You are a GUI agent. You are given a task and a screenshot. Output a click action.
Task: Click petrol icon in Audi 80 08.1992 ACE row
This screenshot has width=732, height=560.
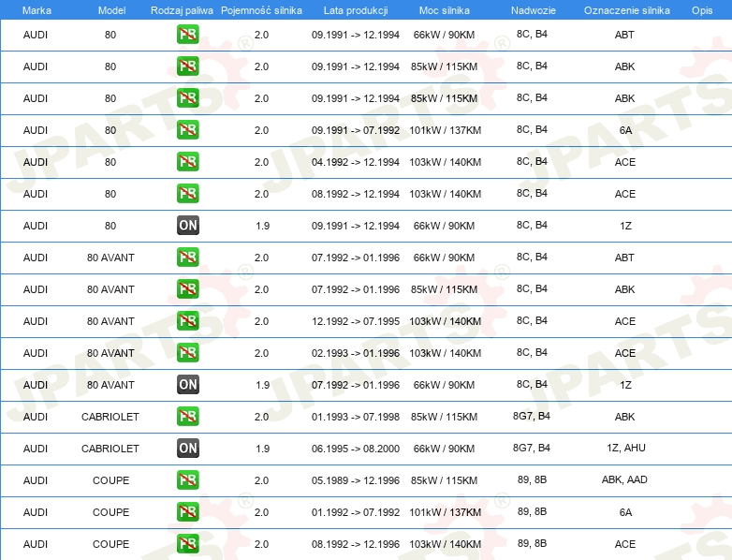(187, 193)
